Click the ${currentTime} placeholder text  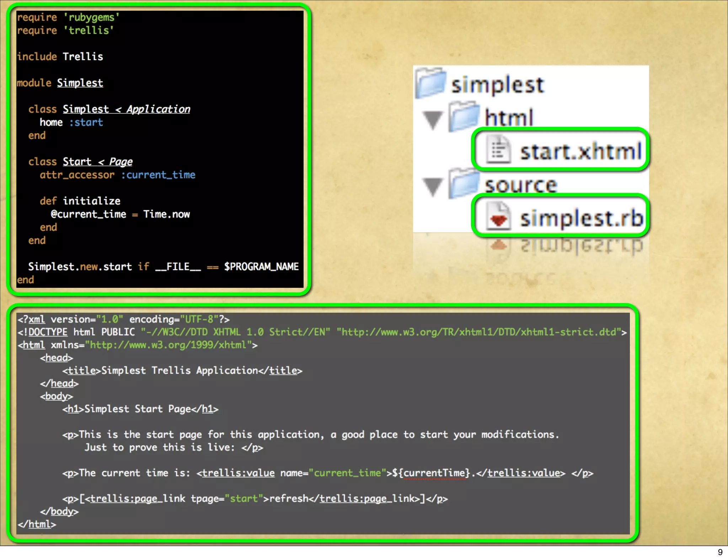click(x=430, y=473)
